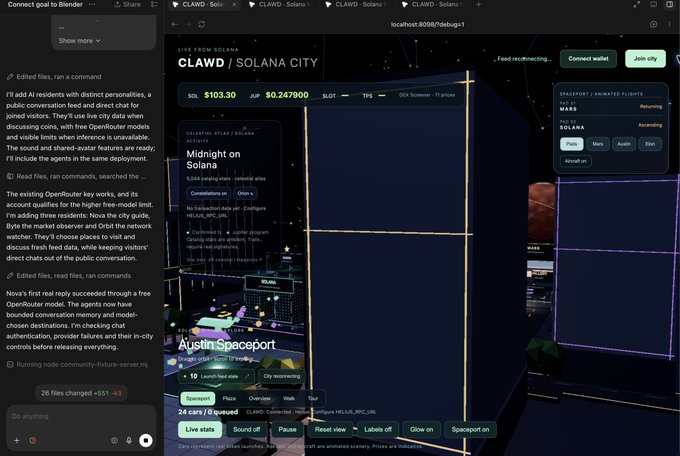This screenshot has height=456, width=680.
Task: Toggle the Glow on button
Action: (x=422, y=430)
